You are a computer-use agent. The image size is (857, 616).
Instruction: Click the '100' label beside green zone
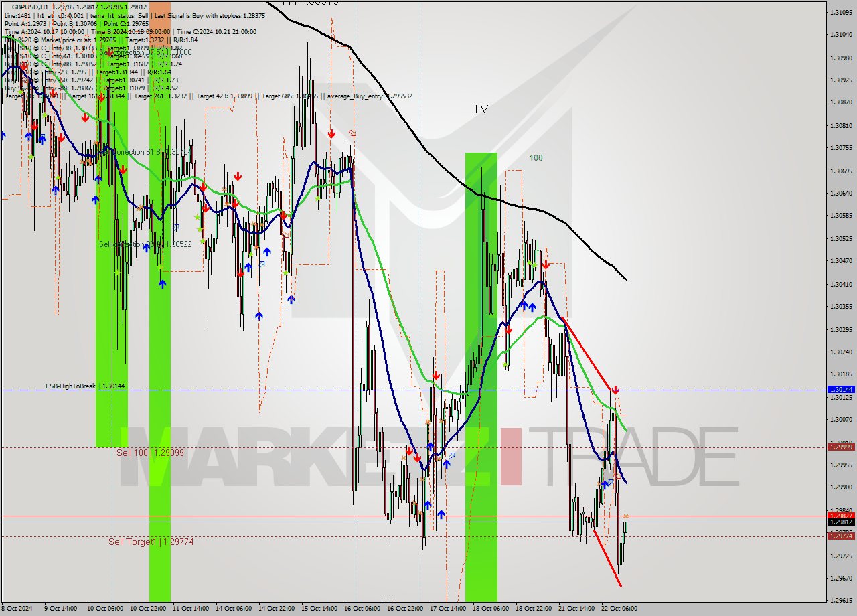(x=536, y=158)
